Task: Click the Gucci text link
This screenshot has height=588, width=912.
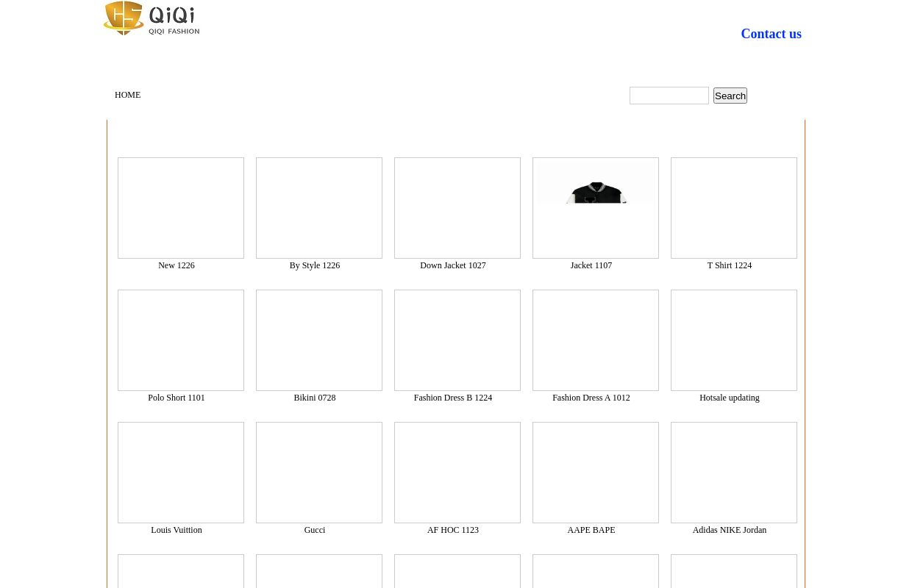Action: [x=315, y=530]
